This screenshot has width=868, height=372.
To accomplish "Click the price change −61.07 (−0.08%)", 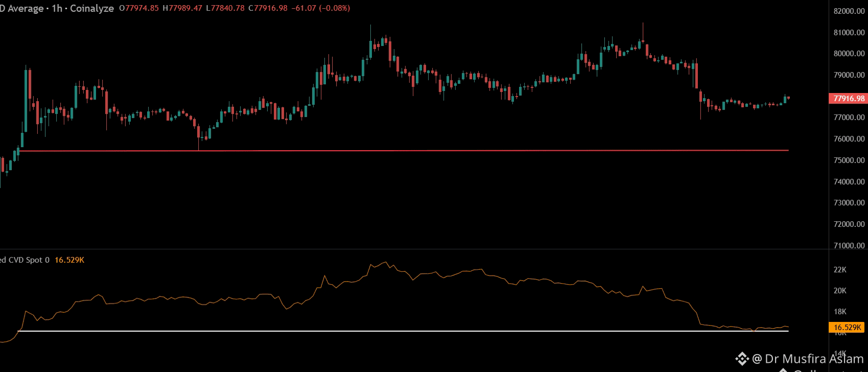I will tap(320, 8).
